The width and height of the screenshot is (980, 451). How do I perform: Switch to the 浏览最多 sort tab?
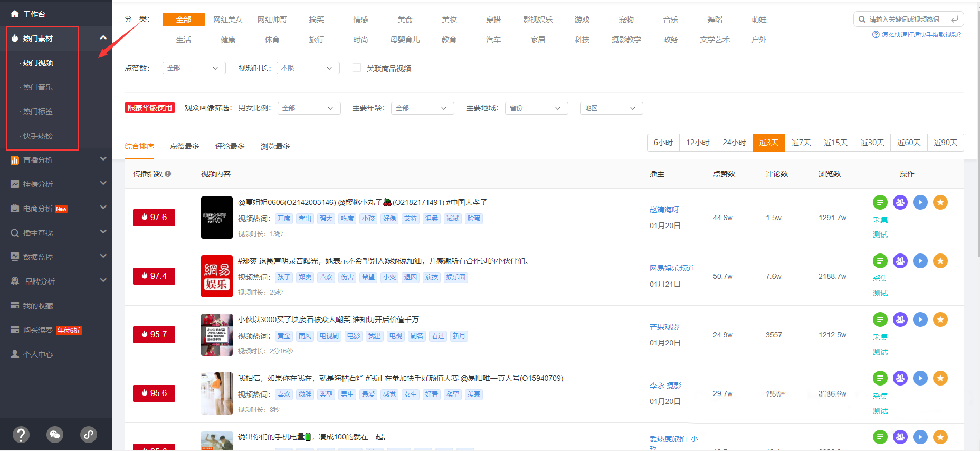click(275, 146)
